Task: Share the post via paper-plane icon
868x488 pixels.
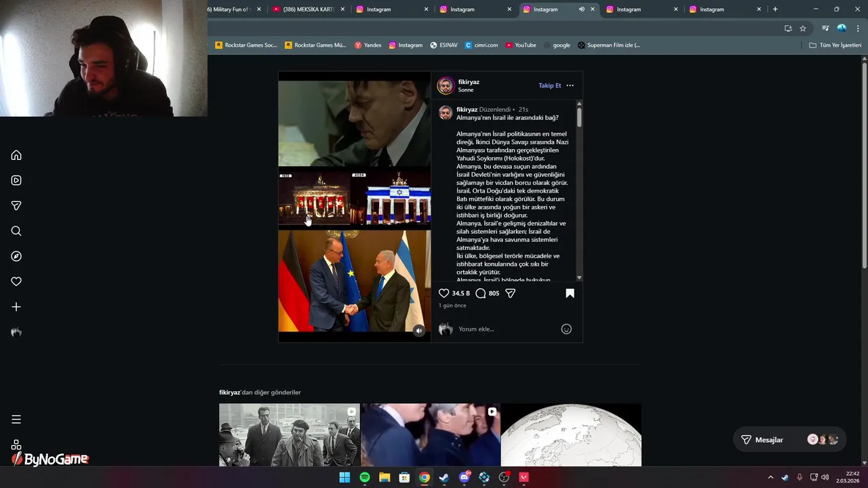Action: click(x=510, y=293)
